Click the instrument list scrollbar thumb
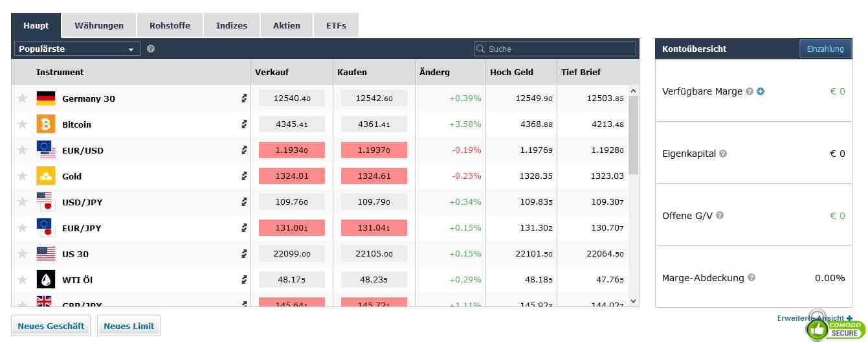Screen dimensions: 868x344 pos(633,135)
